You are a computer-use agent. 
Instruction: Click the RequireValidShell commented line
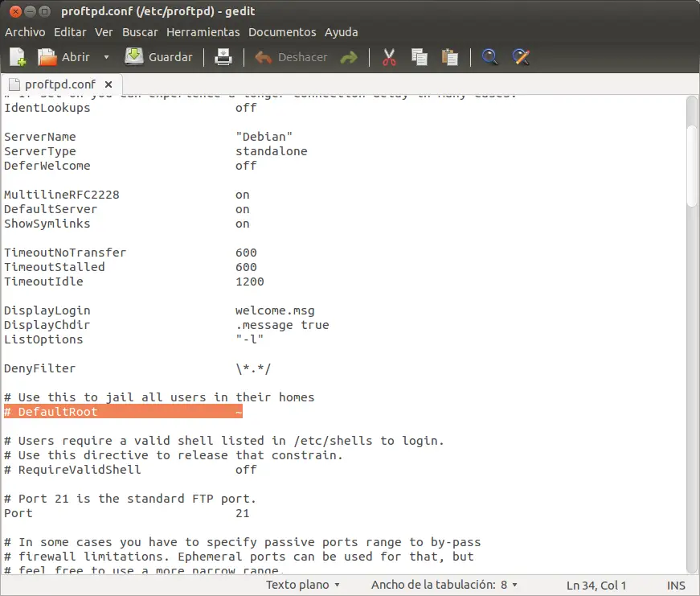point(130,470)
